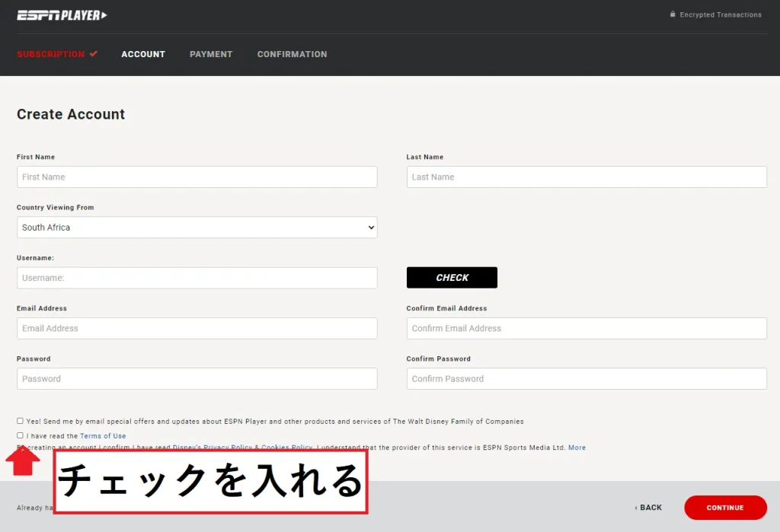Open the Terms of Use link
780x532 pixels.
[x=103, y=436]
